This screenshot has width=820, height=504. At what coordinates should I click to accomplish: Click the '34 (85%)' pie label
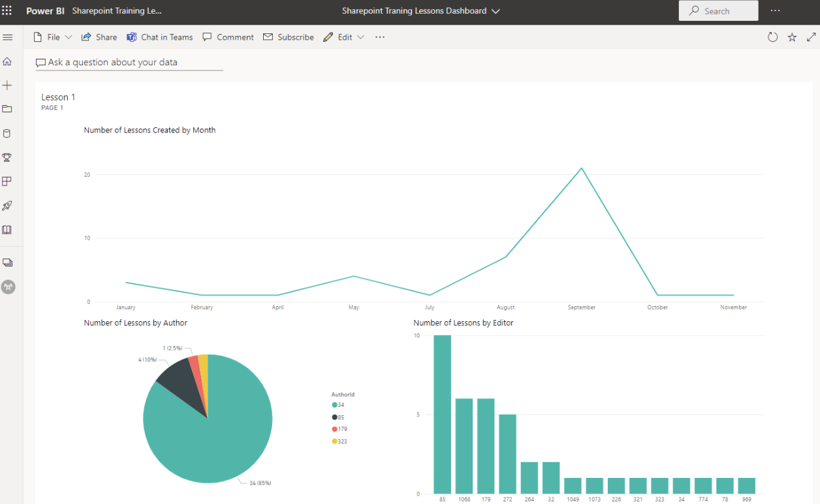tap(260, 483)
